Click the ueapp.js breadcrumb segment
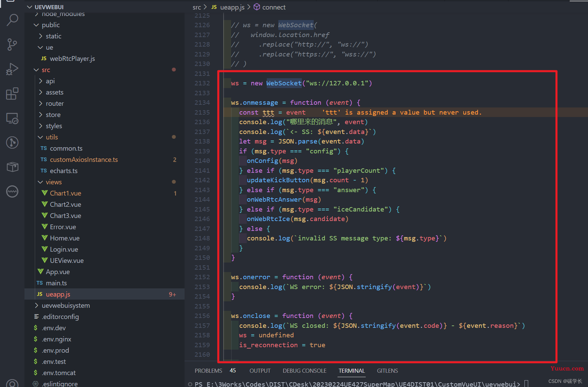The width and height of the screenshot is (588, 387). pos(232,7)
